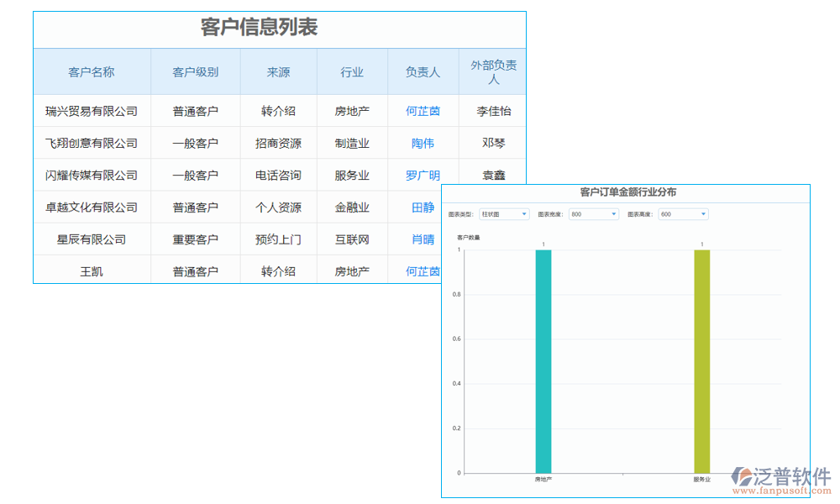840x504 pixels.
Task: Select the 瑞兴贸易有限公司 row
Action: pyautogui.click(x=92, y=110)
